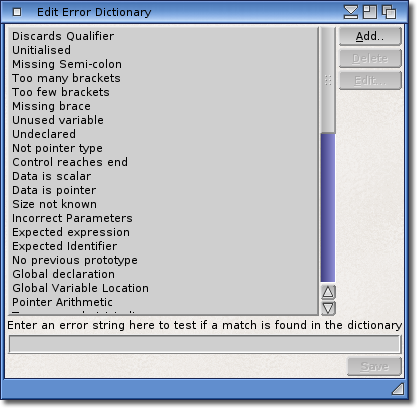Select 'Expected Identifier' entry
417x408 pixels.
point(162,246)
